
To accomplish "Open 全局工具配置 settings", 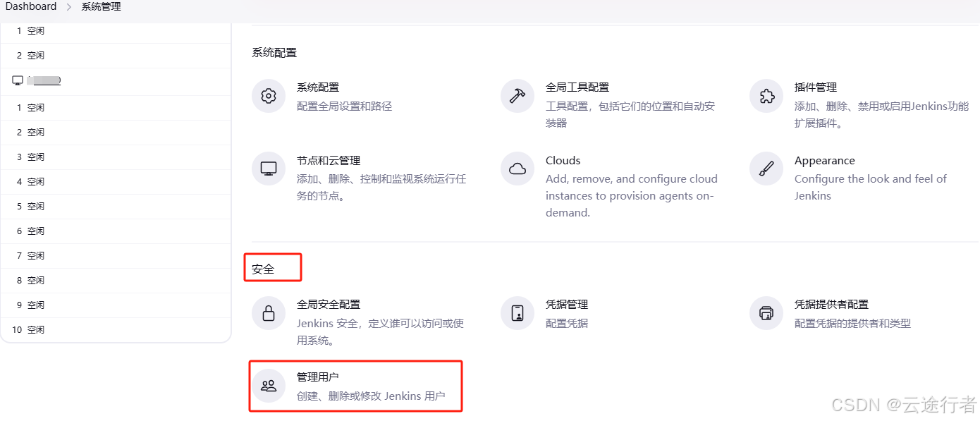I will 577,87.
